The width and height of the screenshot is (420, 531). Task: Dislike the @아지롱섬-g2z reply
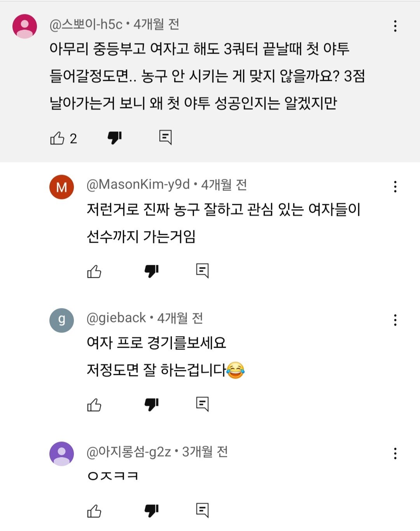152,510
